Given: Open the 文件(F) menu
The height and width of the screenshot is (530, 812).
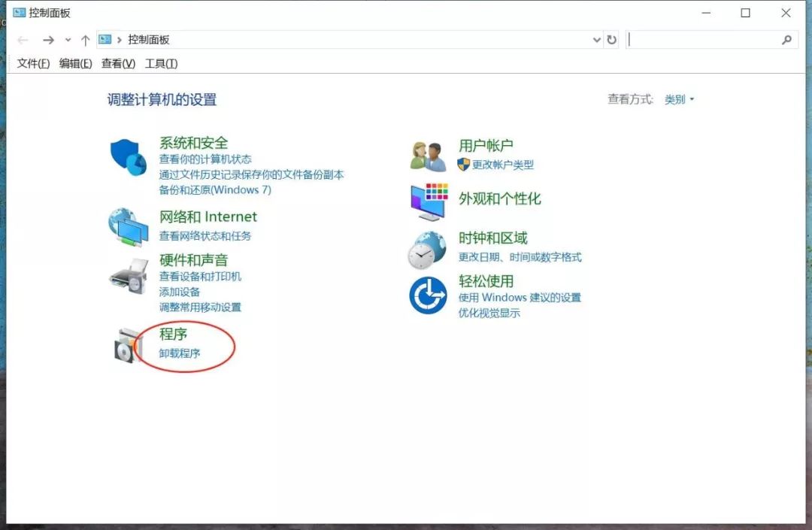Looking at the screenshot, I should 33,64.
